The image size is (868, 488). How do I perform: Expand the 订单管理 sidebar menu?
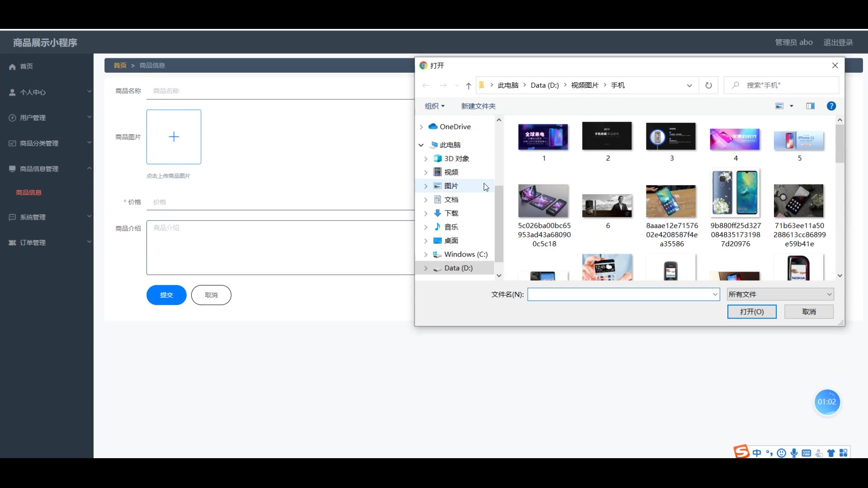point(47,243)
